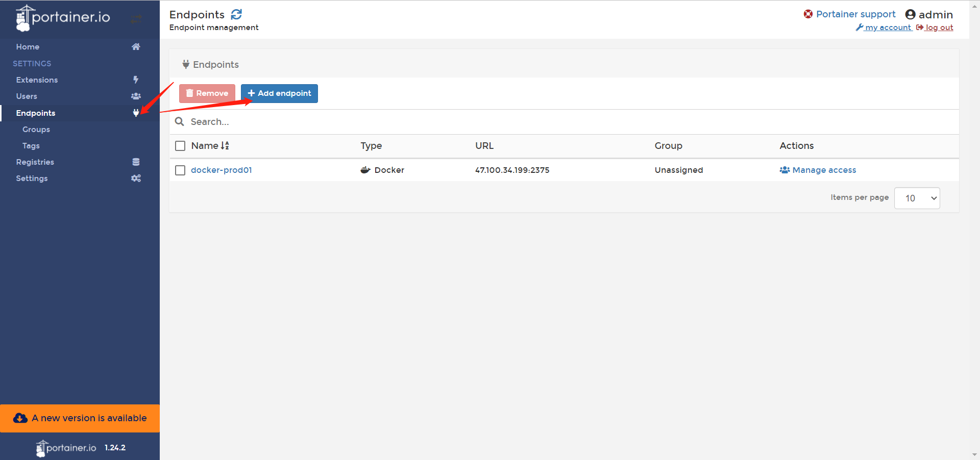The height and width of the screenshot is (460, 980).
Task: Open the Items per page dropdown
Action: [917, 198]
